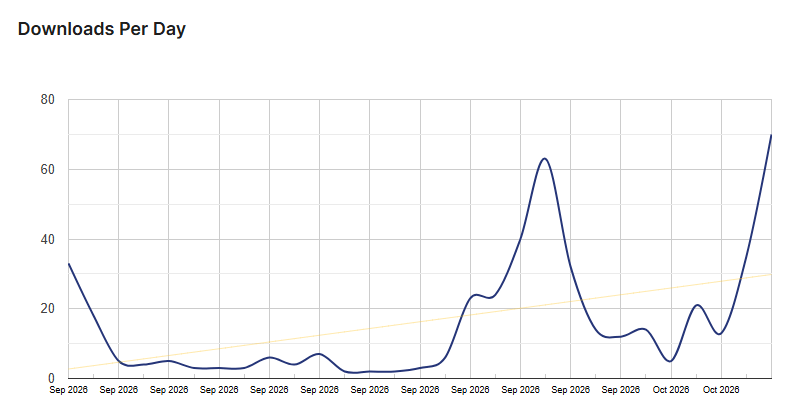The image size is (800, 418).
Task: Click the downloads line peak near 63
Action: pyautogui.click(x=545, y=159)
